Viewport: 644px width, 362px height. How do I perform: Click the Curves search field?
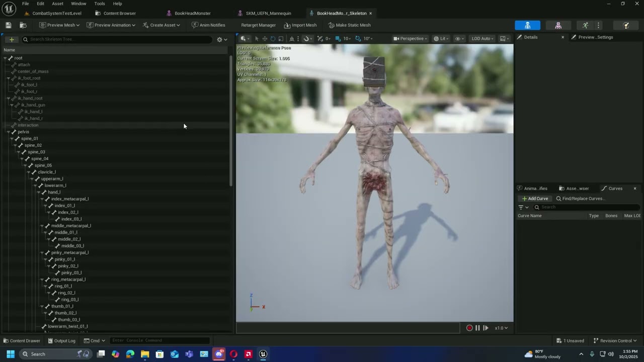point(586,207)
